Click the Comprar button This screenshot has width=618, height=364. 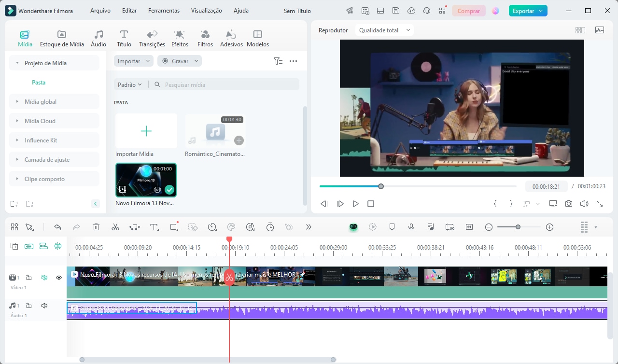(468, 11)
